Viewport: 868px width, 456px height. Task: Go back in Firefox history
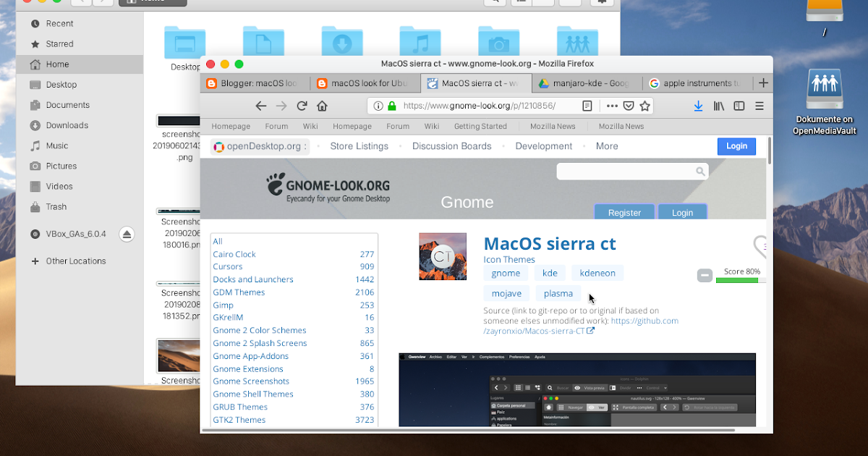[x=261, y=106]
